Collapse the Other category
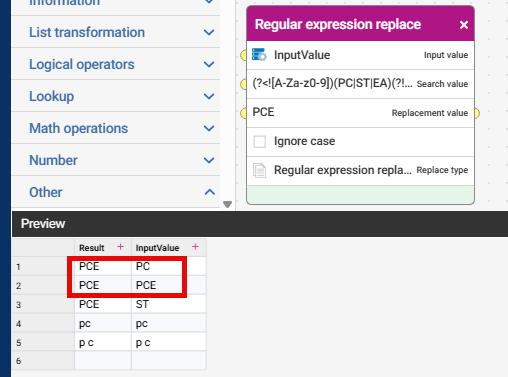This screenshot has width=508, height=377. tap(116, 192)
